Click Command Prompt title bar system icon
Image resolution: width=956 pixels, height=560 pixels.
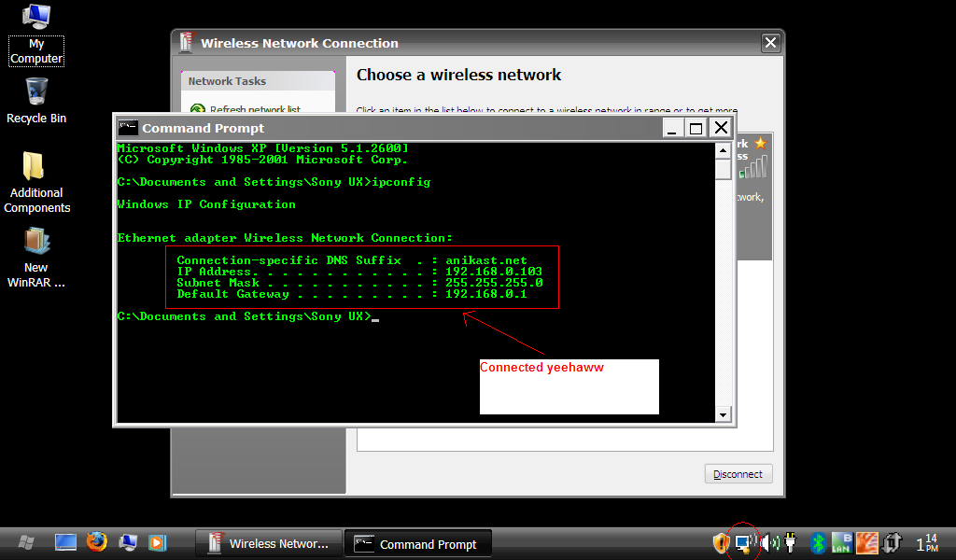pyautogui.click(x=127, y=128)
